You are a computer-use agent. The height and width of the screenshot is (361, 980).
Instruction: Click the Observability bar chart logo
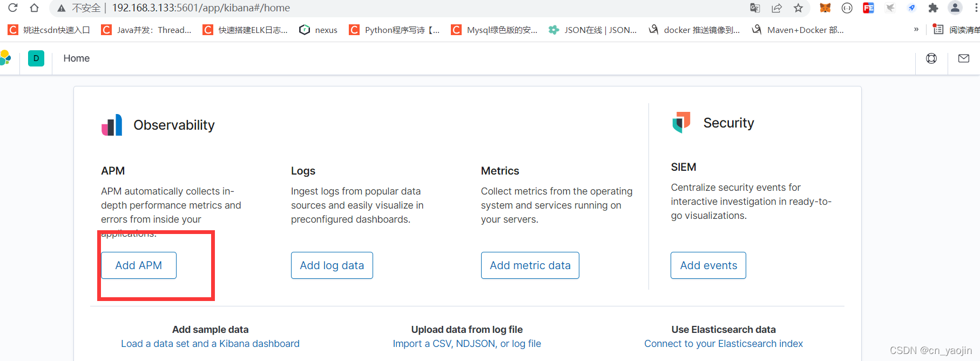(x=112, y=125)
